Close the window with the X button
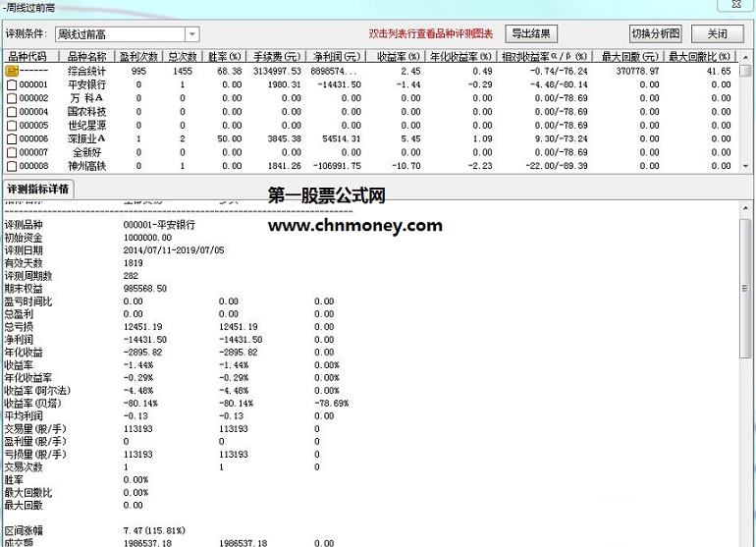This screenshot has width=756, height=547. point(735,5)
